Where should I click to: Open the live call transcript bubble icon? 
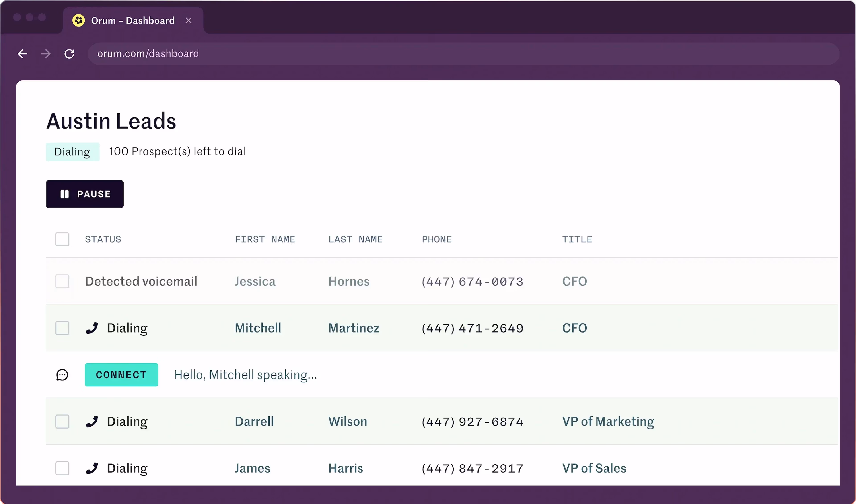pyautogui.click(x=62, y=375)
